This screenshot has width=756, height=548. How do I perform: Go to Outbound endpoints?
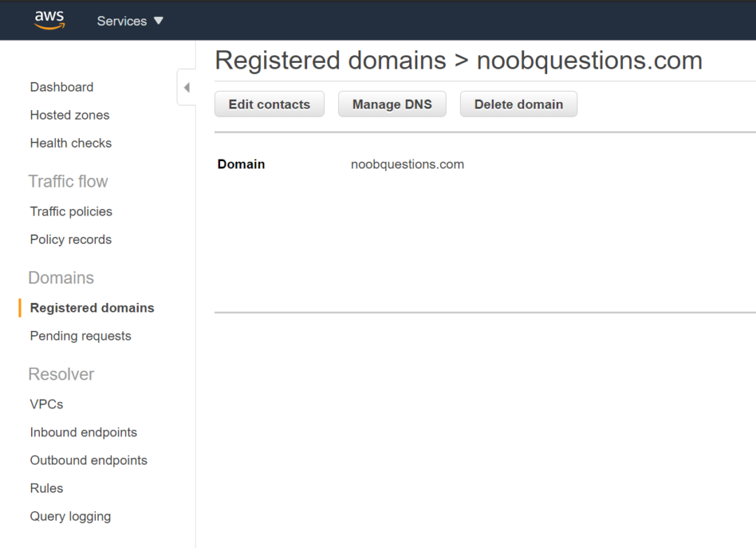[89, 461]
